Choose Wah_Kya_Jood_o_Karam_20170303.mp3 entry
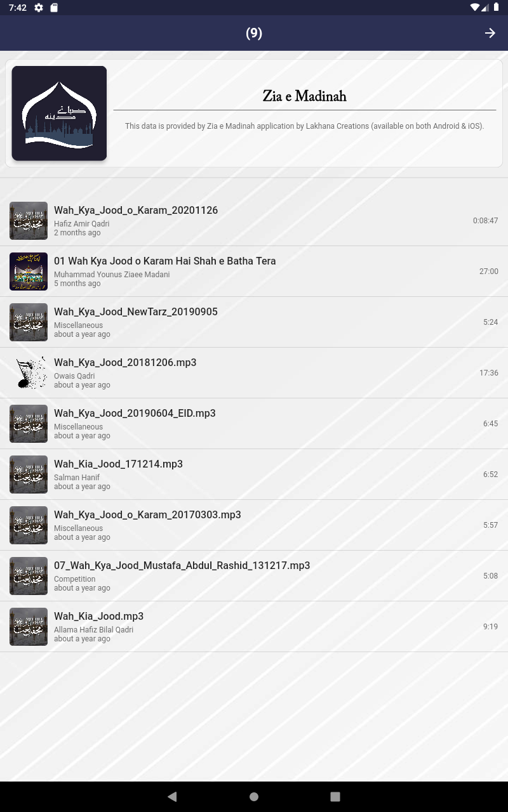 (254, 525)
